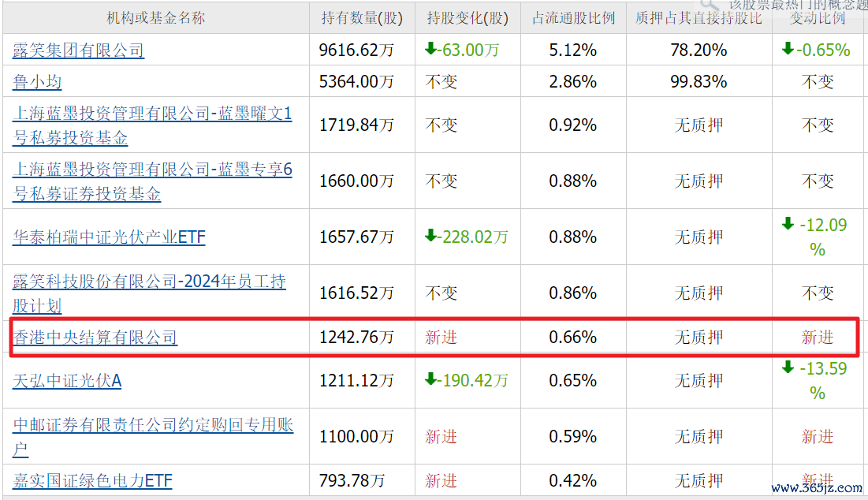868x500 pixels.
Task: Click 质押占其直接持股比 column header
Action: click(698, 18)
